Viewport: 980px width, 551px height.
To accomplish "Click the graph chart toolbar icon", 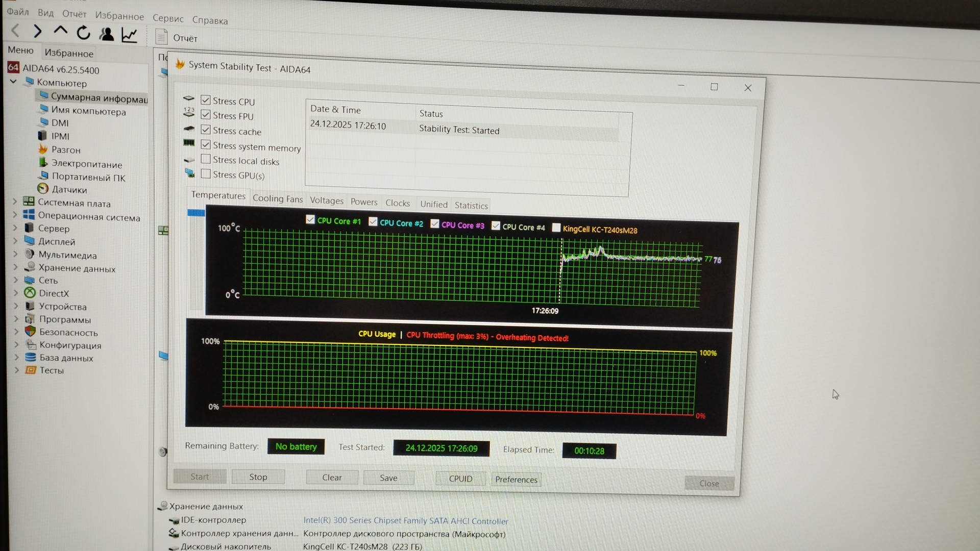I will click(129, 35).
